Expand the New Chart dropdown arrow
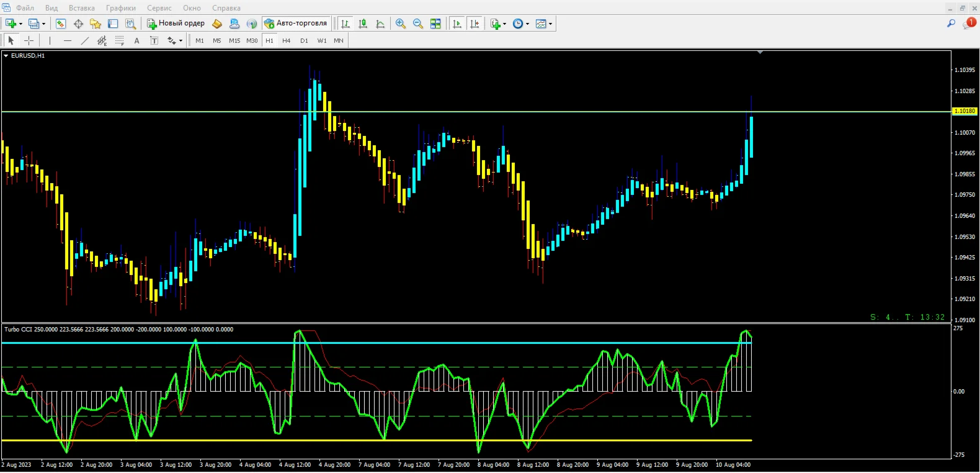The width and height of the screenshot is (980, 473). pos(20,24)
